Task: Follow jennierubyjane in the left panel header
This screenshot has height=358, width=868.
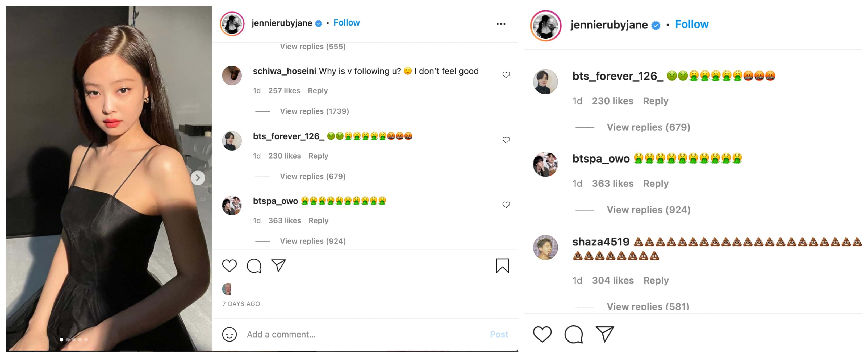Action: (x=347, y=23)
